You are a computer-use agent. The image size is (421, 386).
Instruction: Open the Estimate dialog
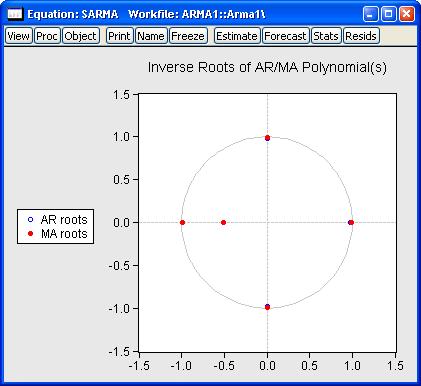click(237, 36)
